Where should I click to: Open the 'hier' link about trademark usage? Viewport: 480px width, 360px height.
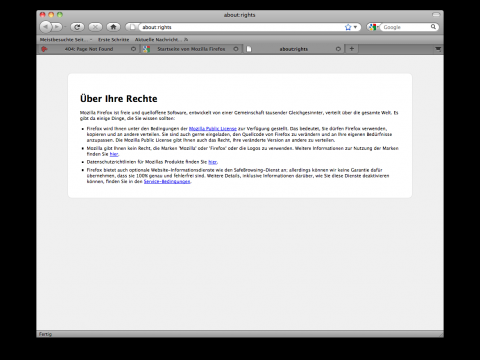(x=114, y=154)
